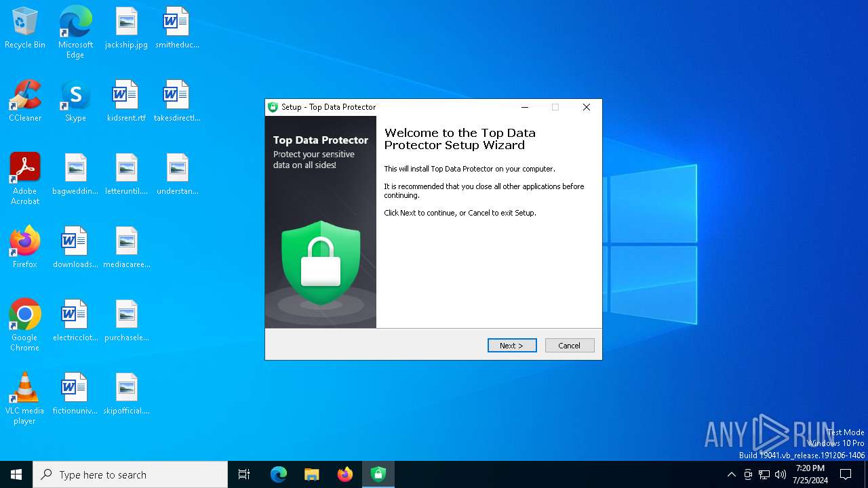Minimize the Setup - Top Data Protector window
The image size is (868, 488).
pyautogui.click(x=525, y=107)
